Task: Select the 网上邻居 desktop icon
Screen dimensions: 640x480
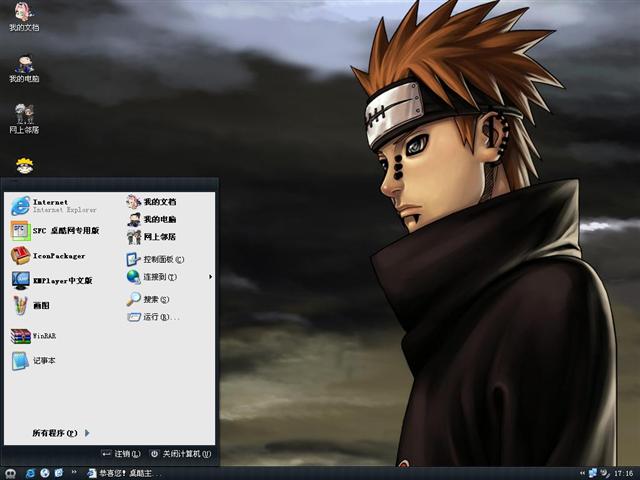Action: tap(24, 119)
